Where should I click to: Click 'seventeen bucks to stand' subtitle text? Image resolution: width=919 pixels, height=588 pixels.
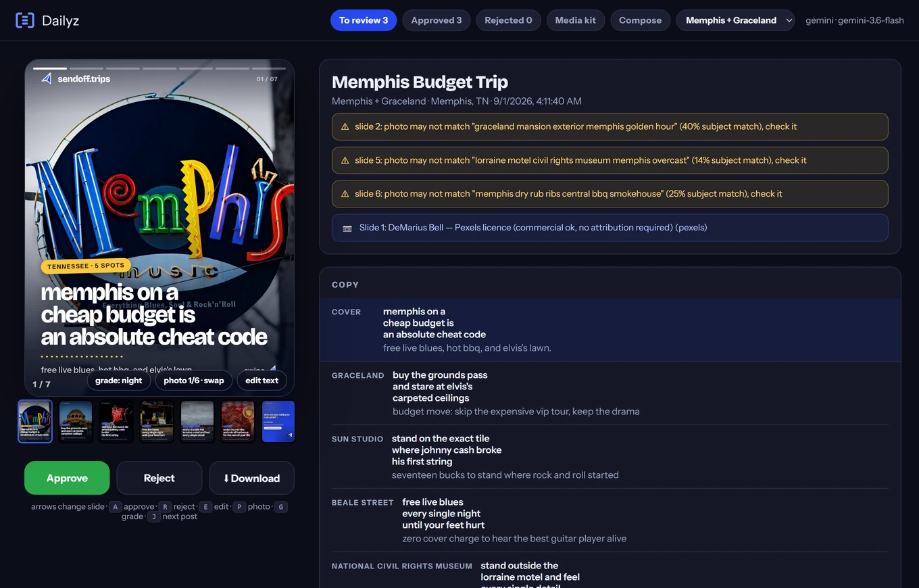coord(505,474)
